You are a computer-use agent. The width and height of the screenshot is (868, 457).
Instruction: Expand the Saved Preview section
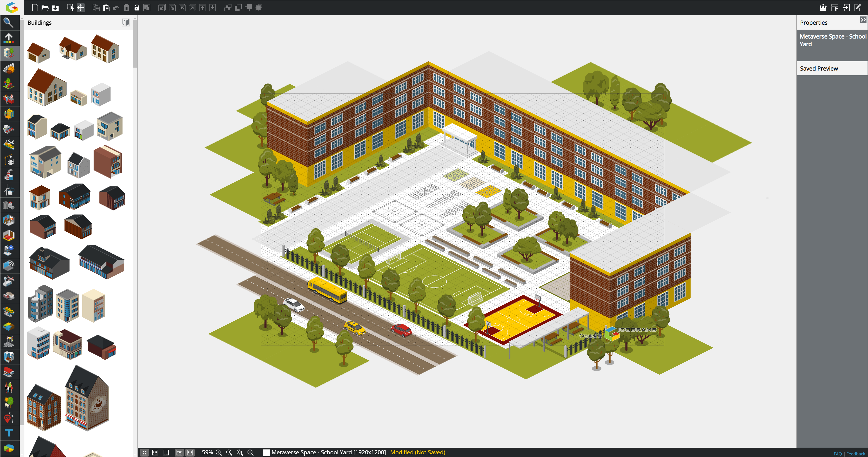click(819, 68)
